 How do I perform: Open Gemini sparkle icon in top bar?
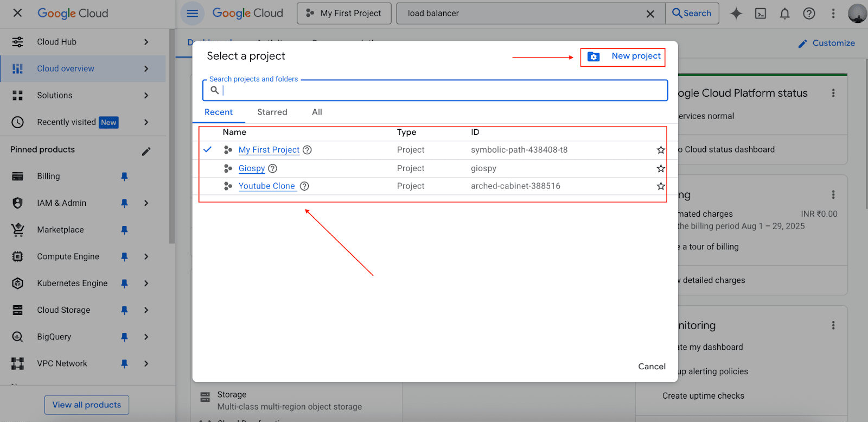pyautogui.click(x=736, y=14)
